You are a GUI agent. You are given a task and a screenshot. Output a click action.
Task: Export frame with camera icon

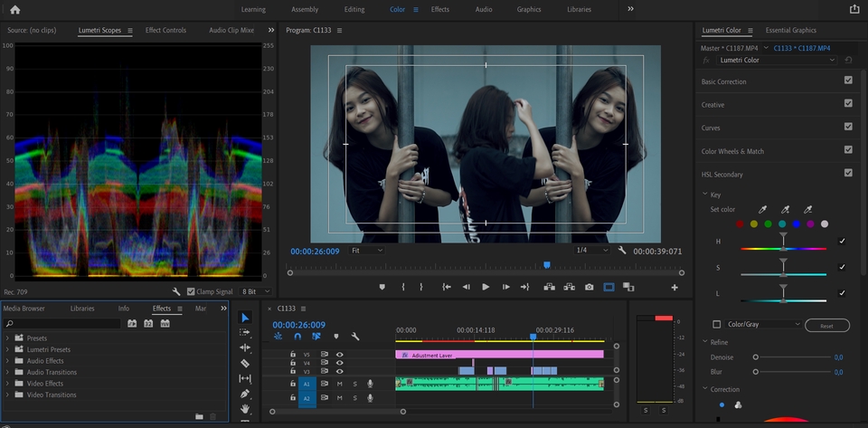(x=589, y=287)
